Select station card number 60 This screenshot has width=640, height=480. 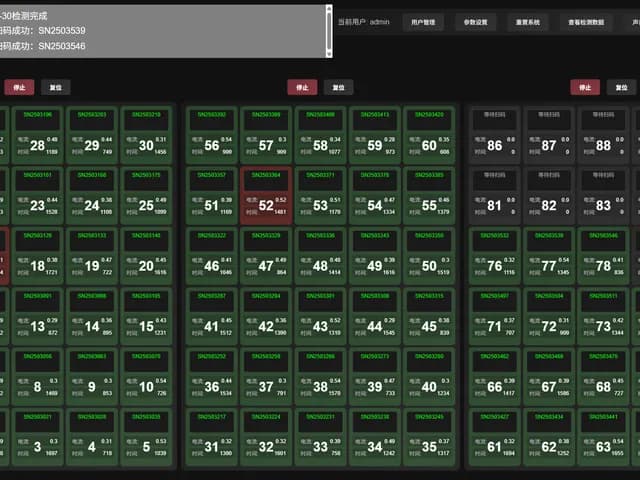click(429, 135)
